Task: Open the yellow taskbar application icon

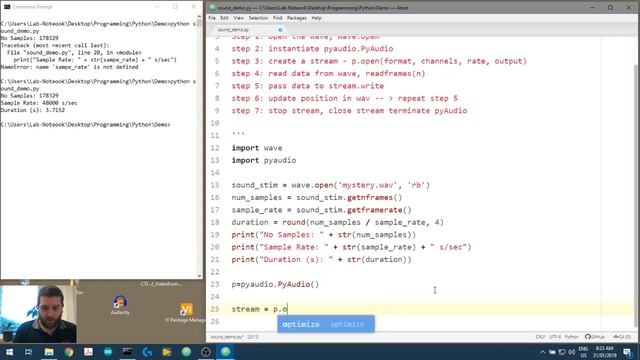Action: point(167,352)
